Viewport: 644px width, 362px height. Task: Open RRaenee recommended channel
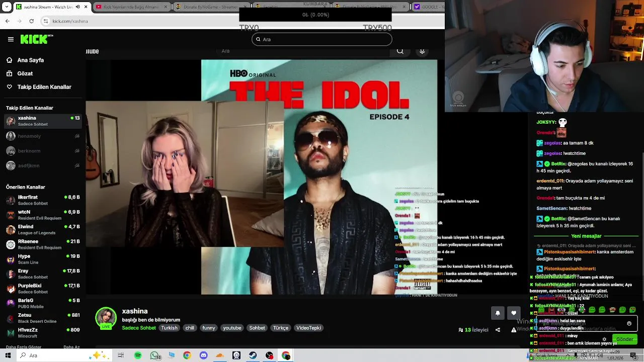(x=42, y=244)
